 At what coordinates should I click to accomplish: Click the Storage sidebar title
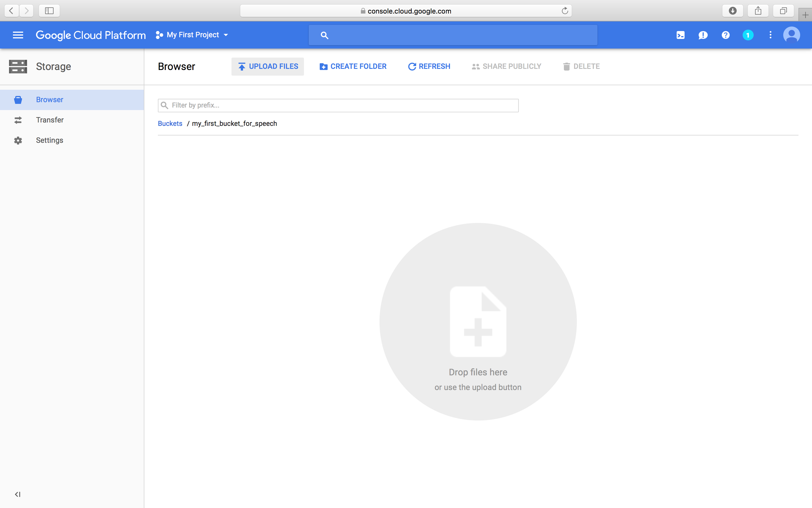point(54,67)
